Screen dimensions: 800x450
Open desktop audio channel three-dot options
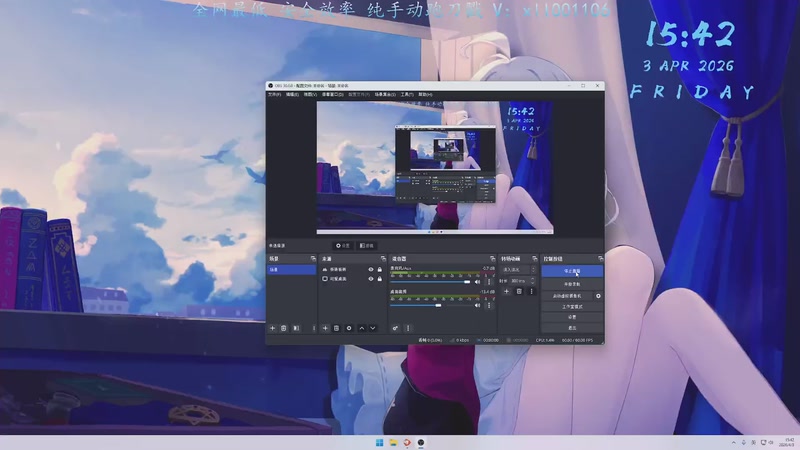click(x=489, y=305)
